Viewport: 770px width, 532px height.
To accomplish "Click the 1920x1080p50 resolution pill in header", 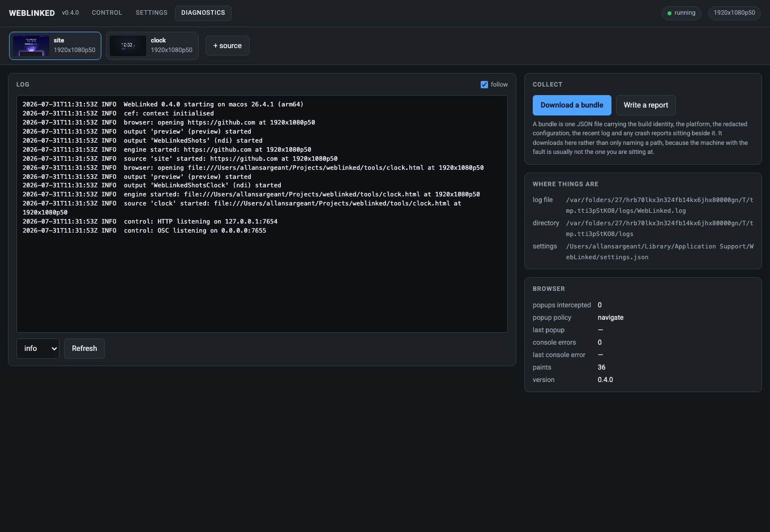I will coord(734,13).
